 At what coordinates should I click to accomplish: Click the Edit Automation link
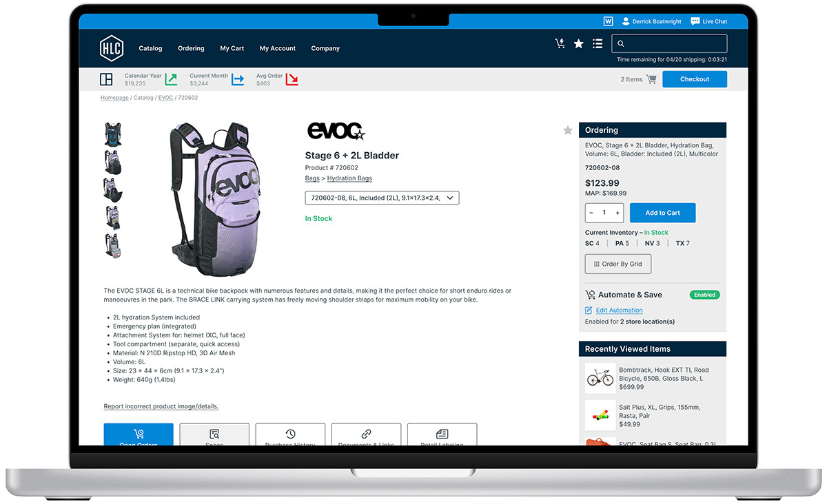click(x=619, y=311)
